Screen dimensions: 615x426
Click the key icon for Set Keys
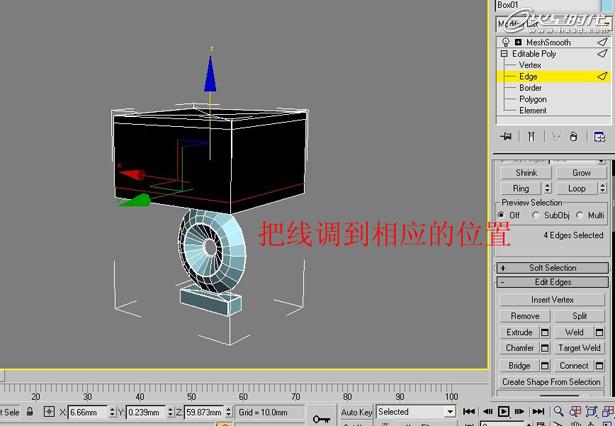point(321,415)
